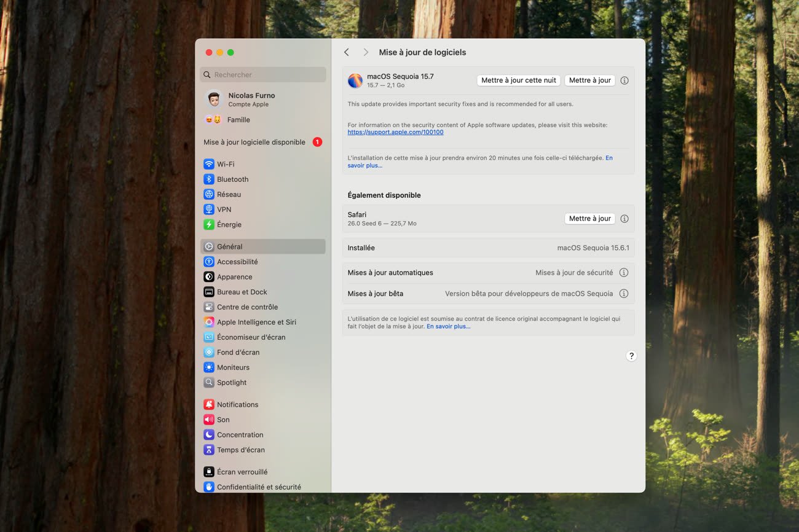
Task: Click the red update badge
Action: (x=317, y=142)
